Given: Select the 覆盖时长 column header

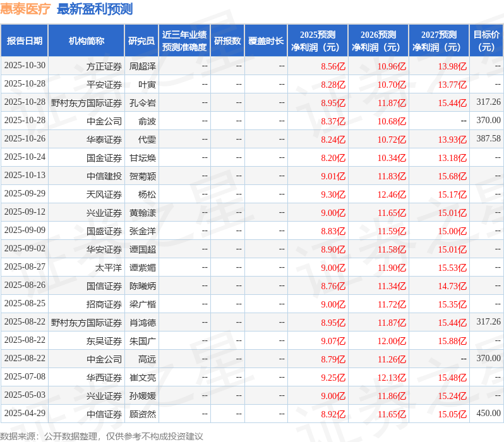Looking at the screenshot, I should (266, 40).
